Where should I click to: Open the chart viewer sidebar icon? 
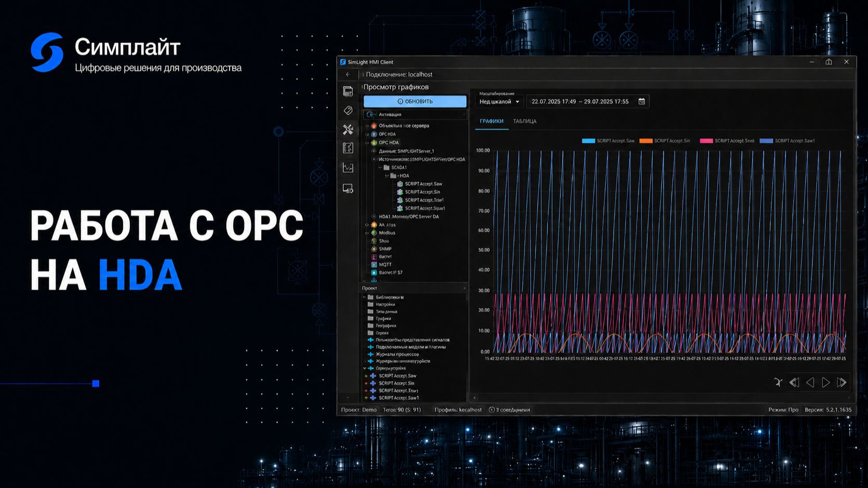(348, 167)
